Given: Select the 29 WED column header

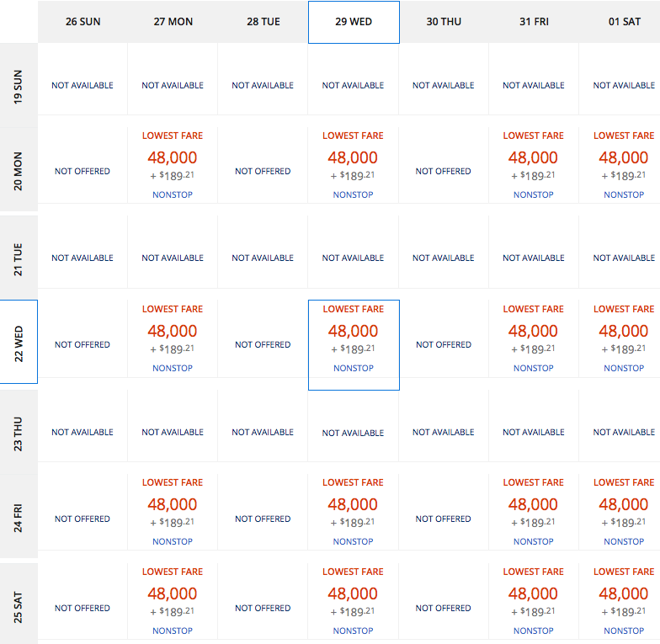Looking at the screenshot, I should (354, 22).
